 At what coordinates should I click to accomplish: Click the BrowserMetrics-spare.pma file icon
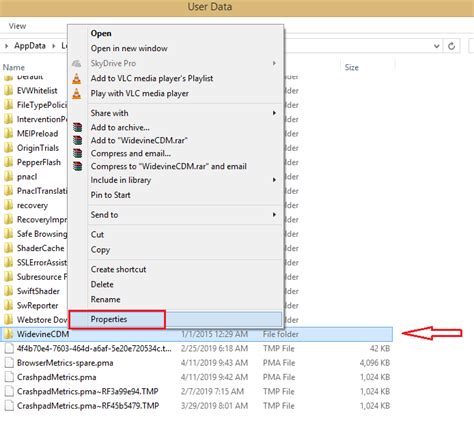[9, 363]
